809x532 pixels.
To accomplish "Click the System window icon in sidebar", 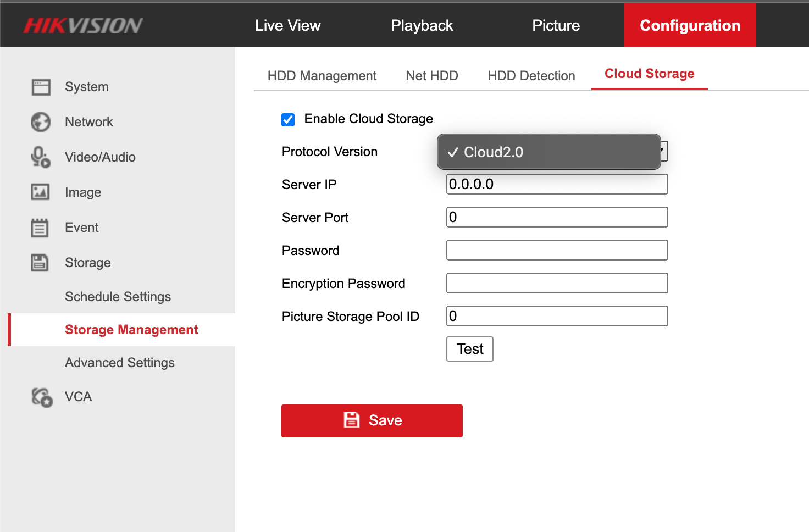I will pos(41,87).
